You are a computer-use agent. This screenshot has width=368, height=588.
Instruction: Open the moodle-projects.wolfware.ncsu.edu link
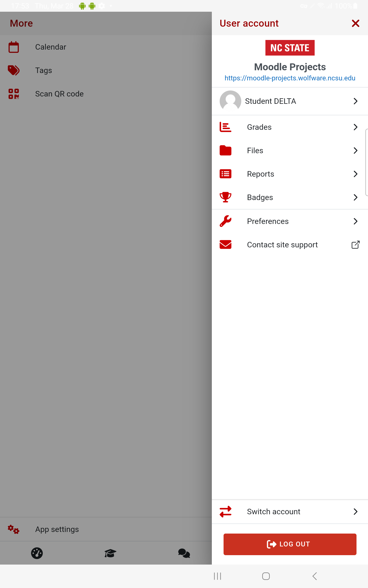[x=290, y=78]
